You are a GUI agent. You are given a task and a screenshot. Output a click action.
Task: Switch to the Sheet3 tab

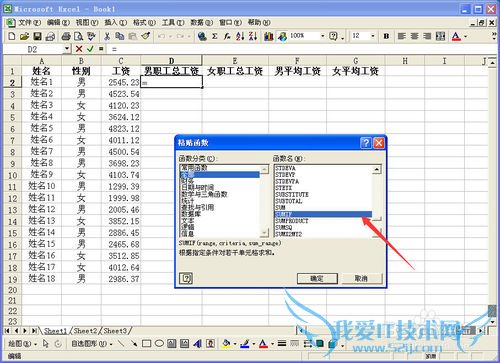click(x=115, y=331)
